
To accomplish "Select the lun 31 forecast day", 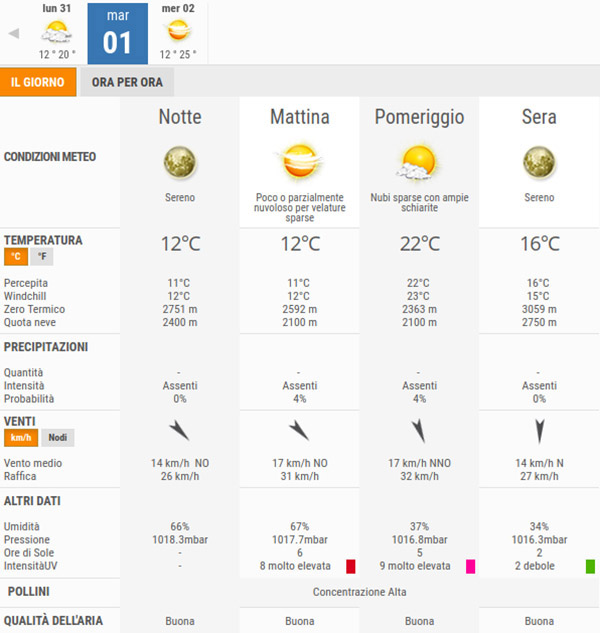I will 57,32.
